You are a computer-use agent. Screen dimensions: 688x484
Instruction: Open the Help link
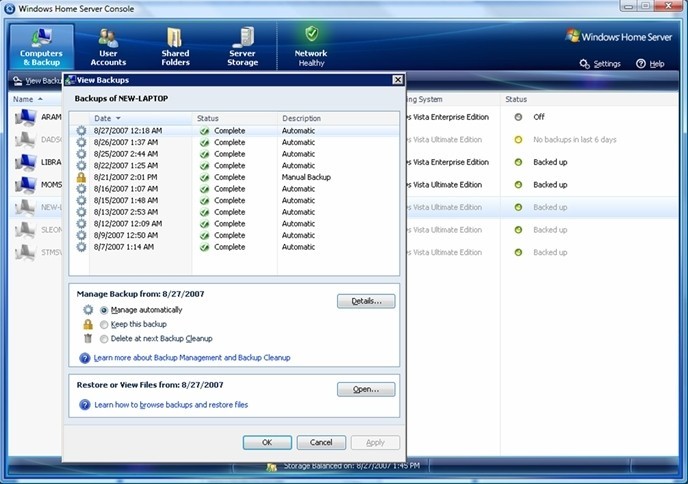650,64
